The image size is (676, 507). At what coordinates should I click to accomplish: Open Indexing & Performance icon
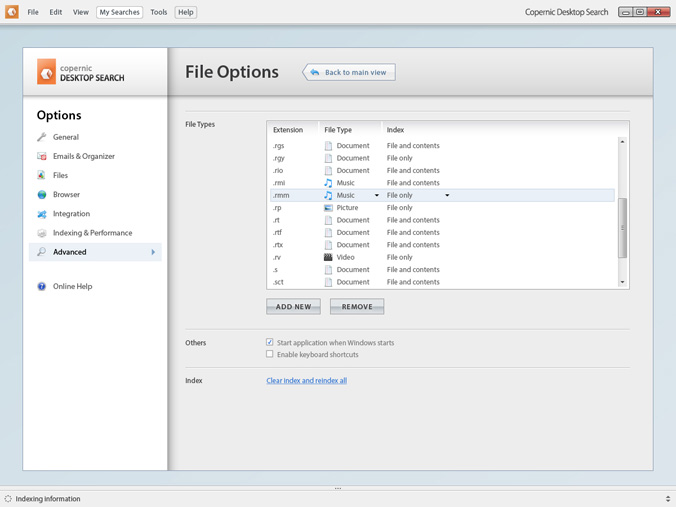[x=42, y=233]
